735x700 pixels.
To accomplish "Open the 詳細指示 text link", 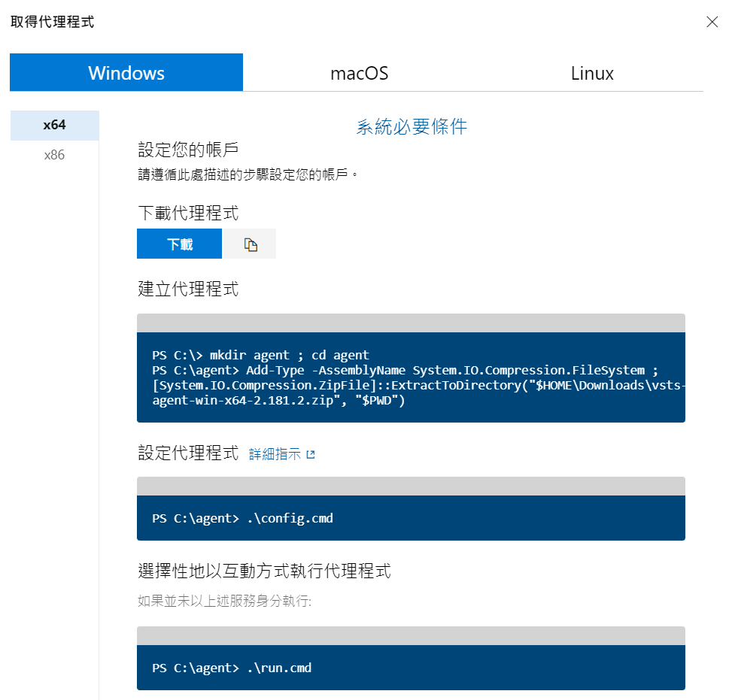I will coord(275,455).
